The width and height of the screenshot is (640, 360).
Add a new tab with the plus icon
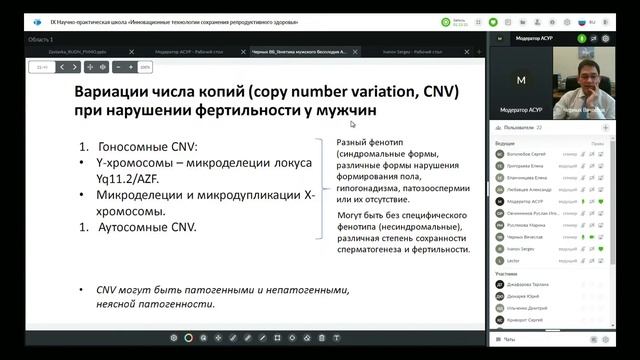[x=479, y=52]
